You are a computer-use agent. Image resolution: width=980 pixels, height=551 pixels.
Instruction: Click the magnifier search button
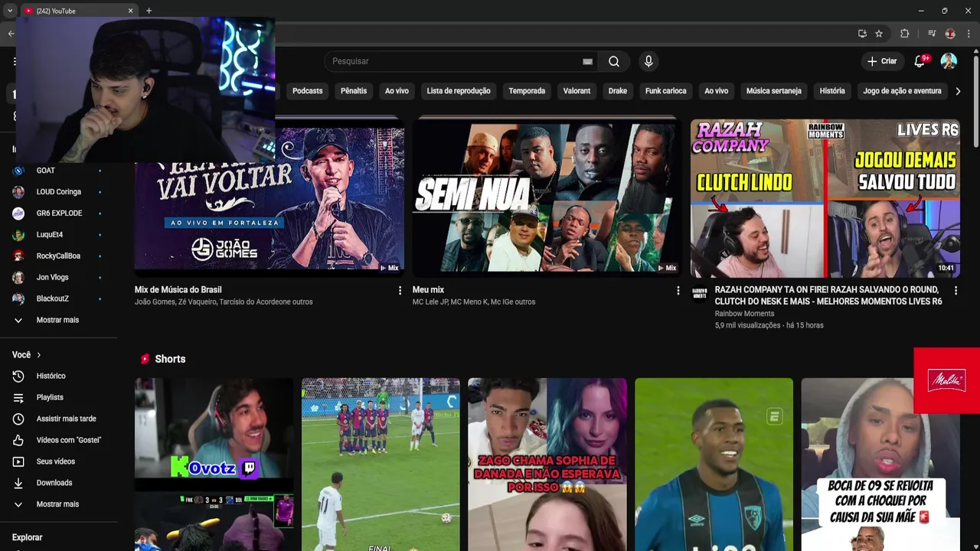click(x=614, y=61)
